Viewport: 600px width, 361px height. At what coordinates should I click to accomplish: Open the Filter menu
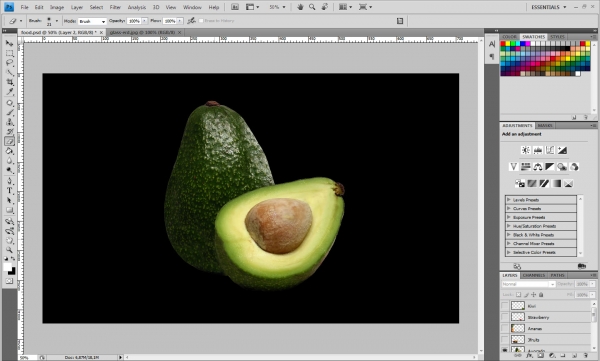[115, 7]
